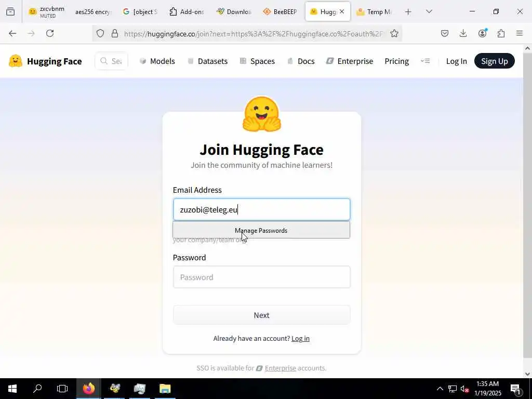Switch to the Add-ons tab
532x399 pixels.
pos(187,12)
